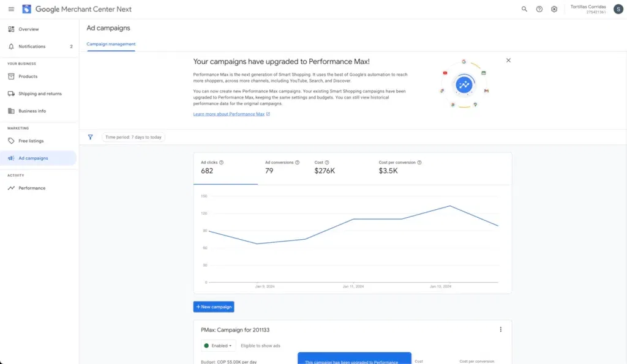Expand the Enabled campaign status dropdown

[231, 345]
